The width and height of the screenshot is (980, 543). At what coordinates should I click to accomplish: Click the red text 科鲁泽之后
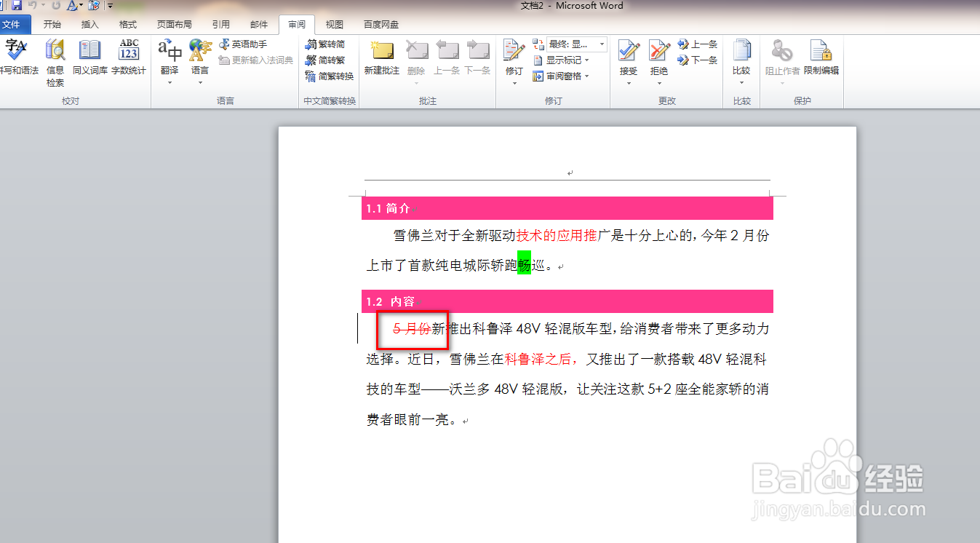point(538,360)
